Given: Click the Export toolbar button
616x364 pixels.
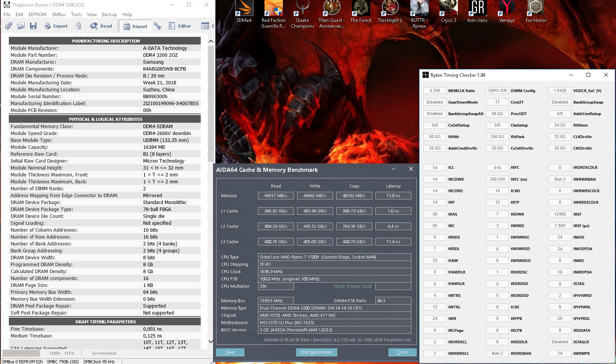Looking at the screenshot, I should point(56,26).
